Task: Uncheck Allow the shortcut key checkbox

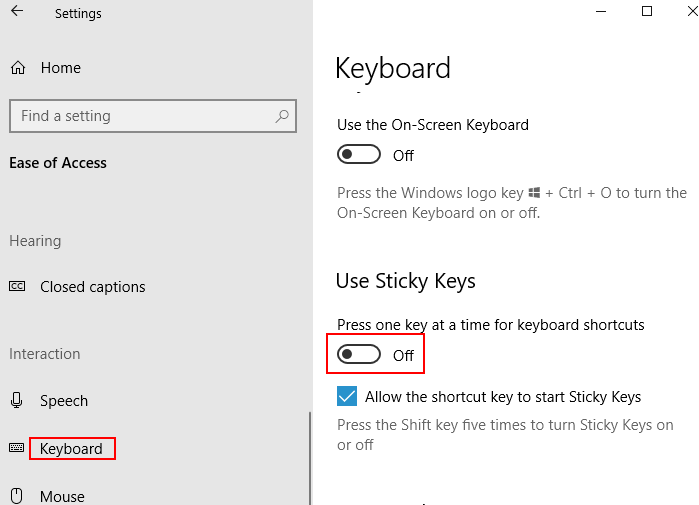Action: (347, 397)
